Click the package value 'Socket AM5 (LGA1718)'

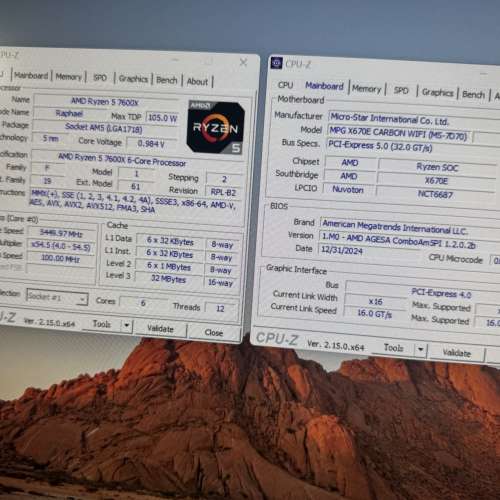[x=104, y=128]
